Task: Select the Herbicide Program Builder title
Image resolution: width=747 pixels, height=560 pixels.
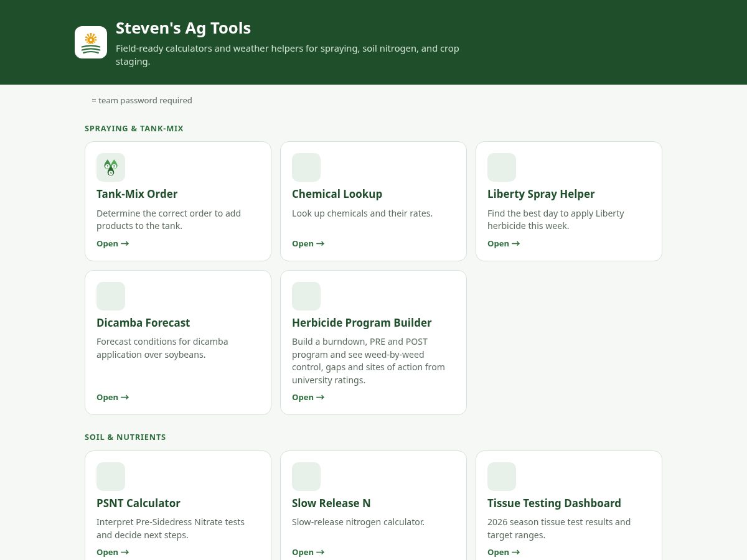Action: coord(362,323)
